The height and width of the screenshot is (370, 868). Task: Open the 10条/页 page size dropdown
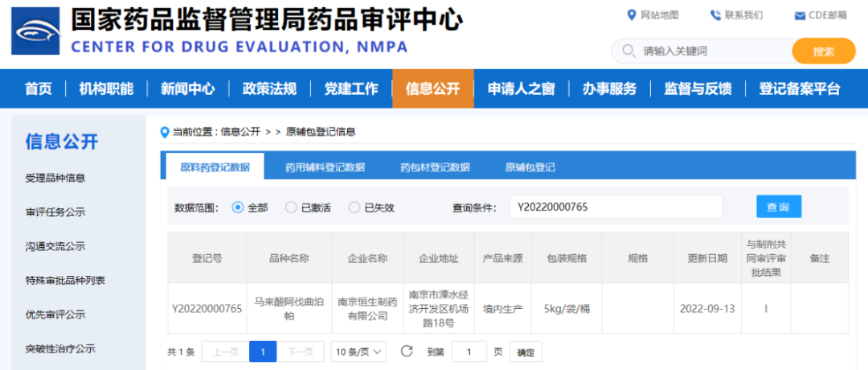click(x=358, y=351)
